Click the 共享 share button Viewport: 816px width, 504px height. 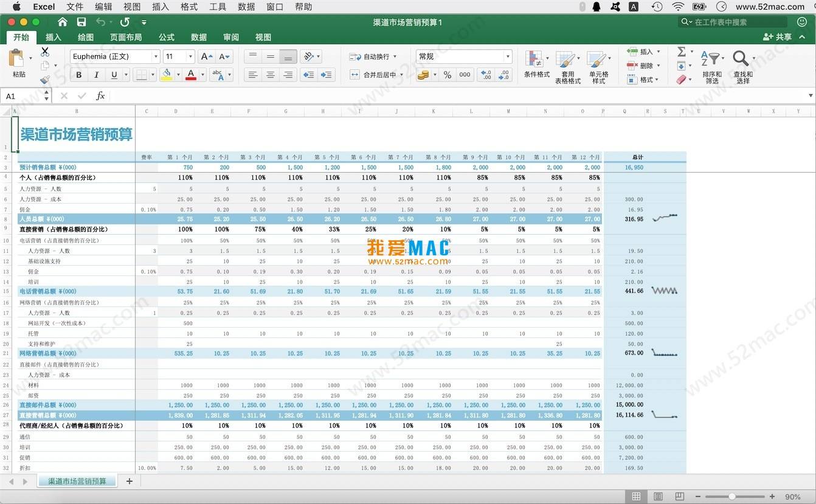pos(778,37)
